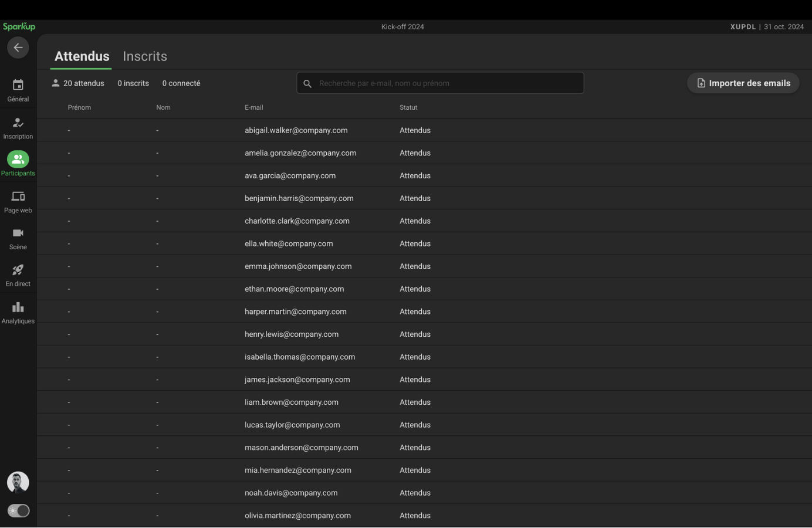812x528 pixels.
Task: Open the Analytiques chart section
Action: coord(18,312)
